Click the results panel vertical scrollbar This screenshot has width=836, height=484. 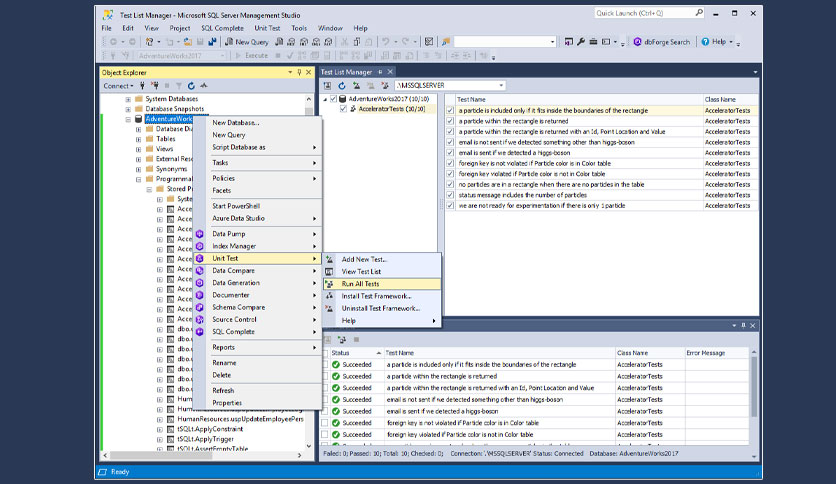pos(753,386)
